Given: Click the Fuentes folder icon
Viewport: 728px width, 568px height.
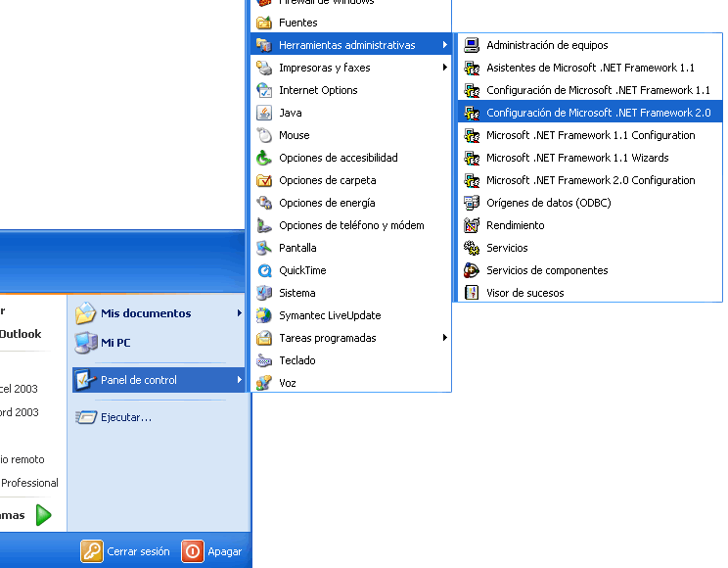Looking at the screenshot, I should [x=264, y=23].
